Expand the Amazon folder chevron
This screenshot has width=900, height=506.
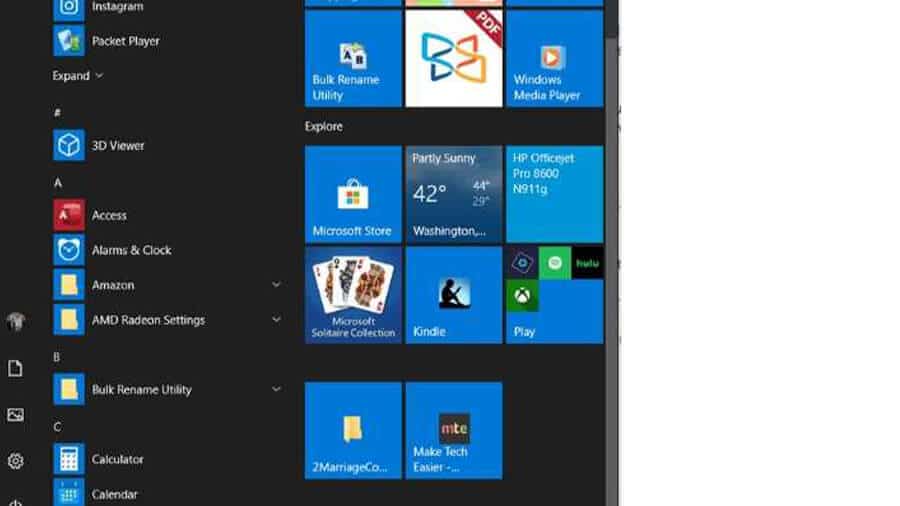[x=276, y=285]
